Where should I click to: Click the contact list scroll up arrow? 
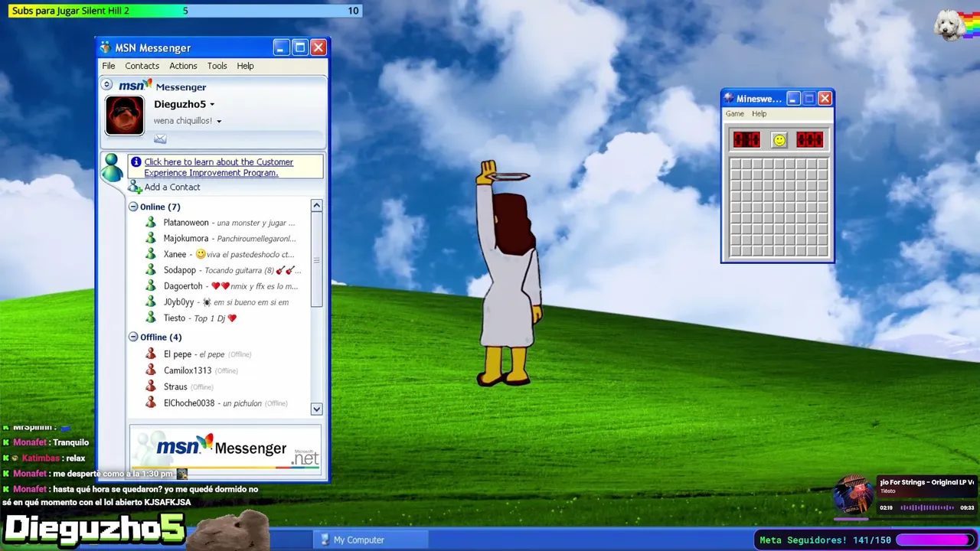click(316, 205)
